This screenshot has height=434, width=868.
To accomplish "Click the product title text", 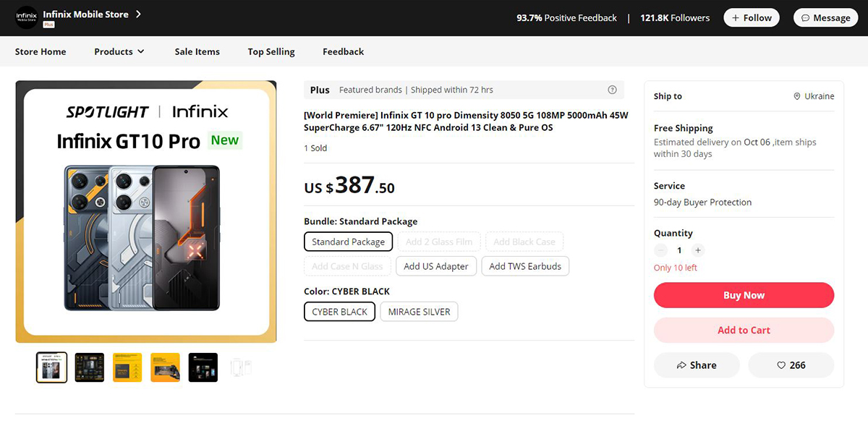I will [466, 122].
